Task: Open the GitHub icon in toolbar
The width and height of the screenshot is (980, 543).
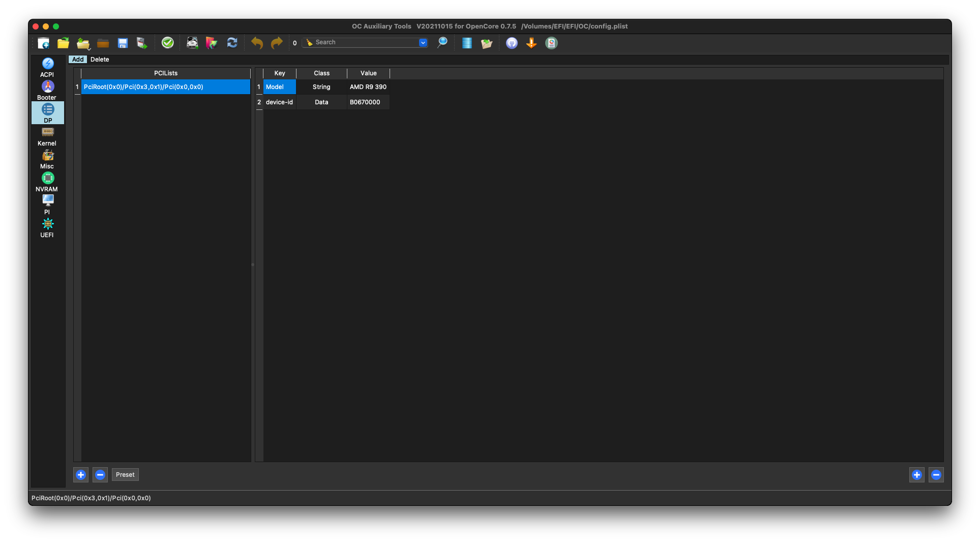Action: click(512, 43)
